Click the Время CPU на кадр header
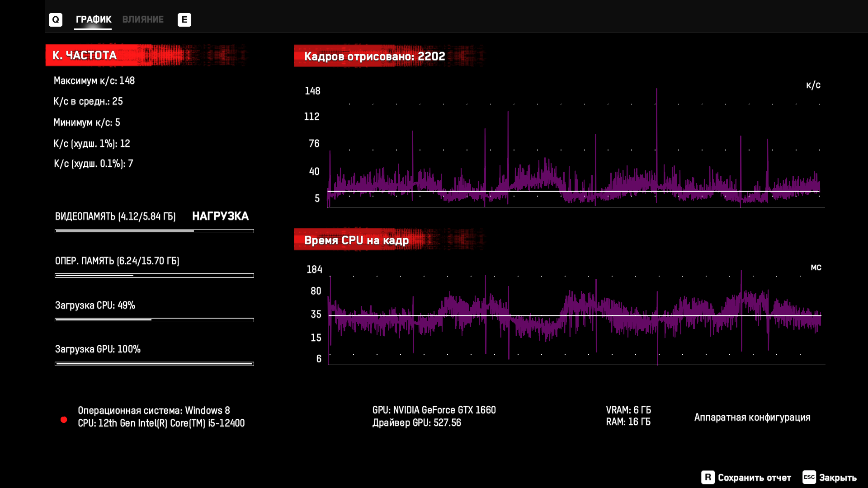Screen dimensions: 868x488 pos(356,240)
